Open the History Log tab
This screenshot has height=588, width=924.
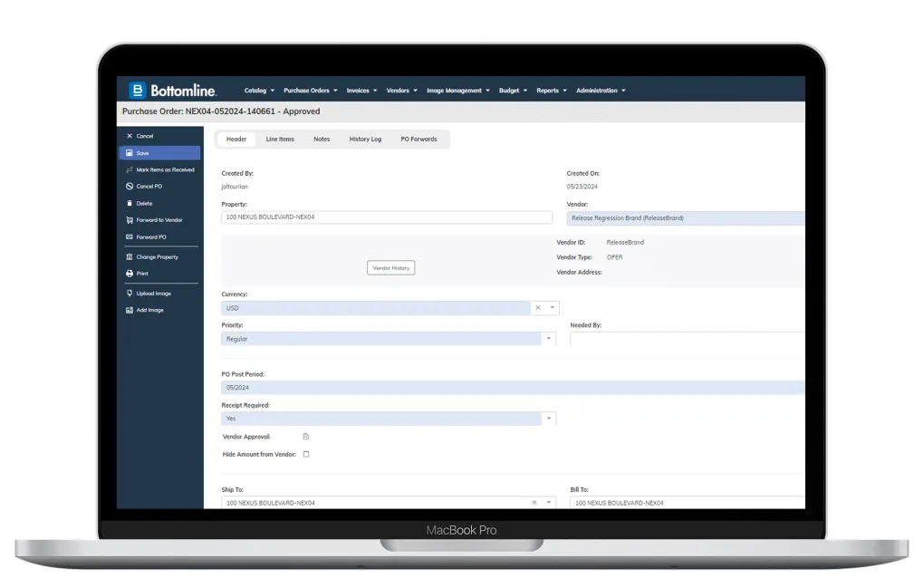point(365,140)
